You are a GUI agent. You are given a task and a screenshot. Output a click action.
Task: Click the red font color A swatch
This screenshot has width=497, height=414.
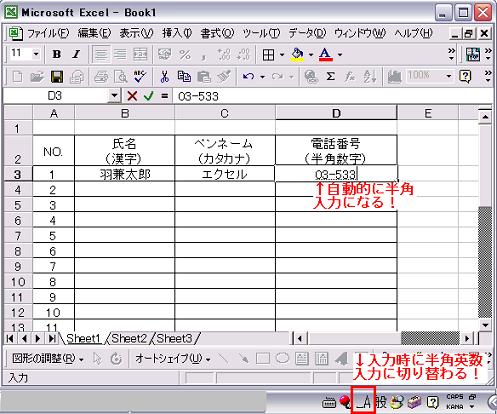point(325,55)
